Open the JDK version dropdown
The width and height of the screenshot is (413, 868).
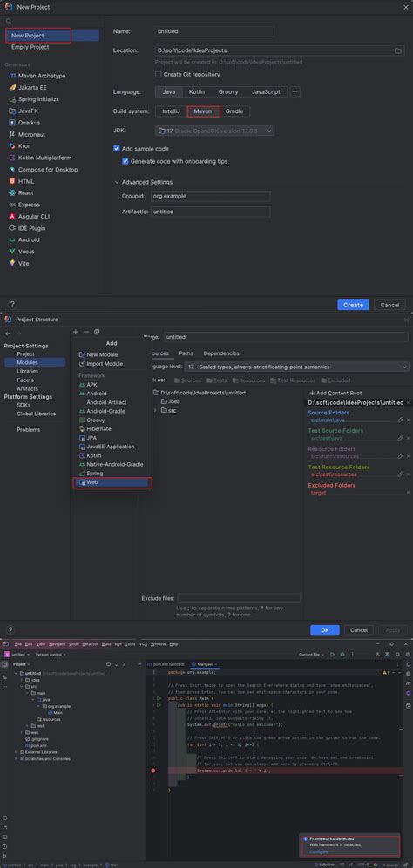pos(215,131)
